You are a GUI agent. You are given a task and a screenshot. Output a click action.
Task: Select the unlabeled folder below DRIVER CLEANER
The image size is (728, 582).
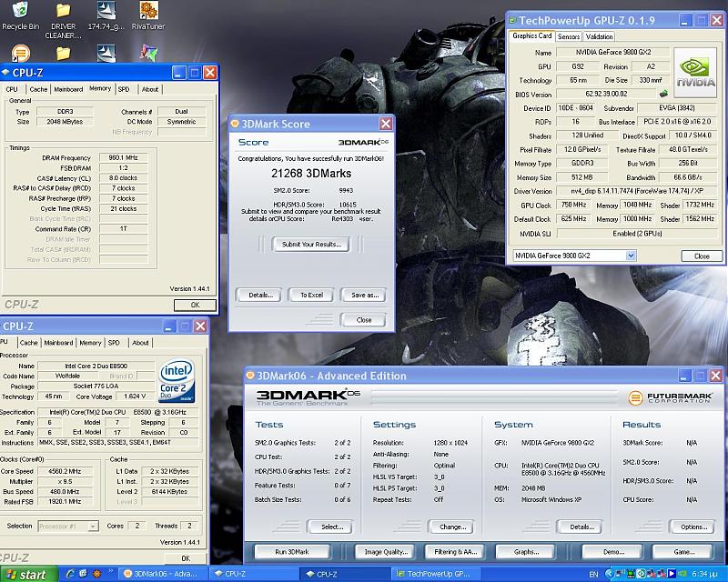[63, 53]
